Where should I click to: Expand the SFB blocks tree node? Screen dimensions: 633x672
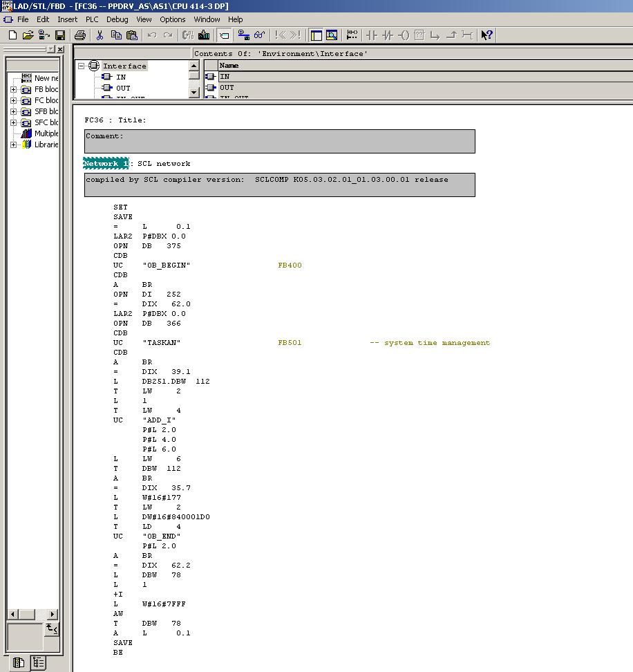(13, 112)
